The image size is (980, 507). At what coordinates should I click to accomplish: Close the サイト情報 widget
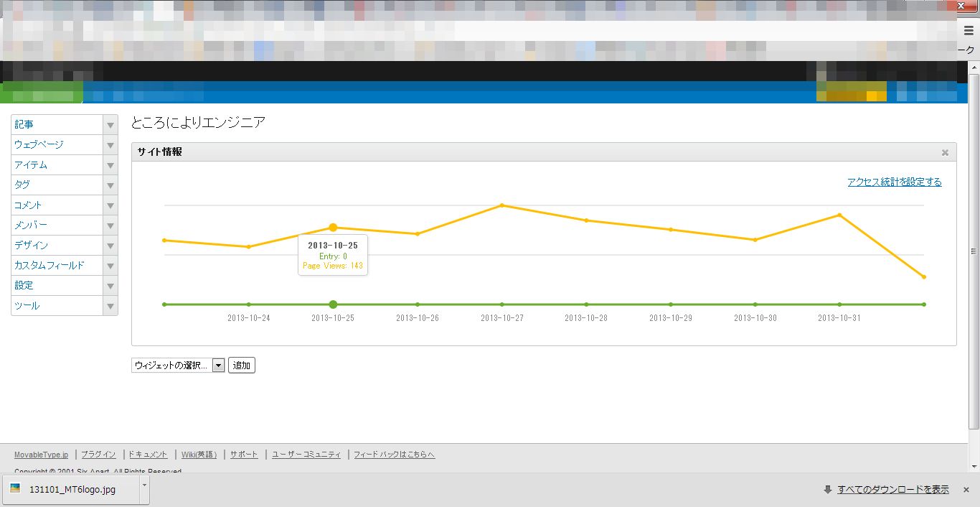click(x=945, y=152)
